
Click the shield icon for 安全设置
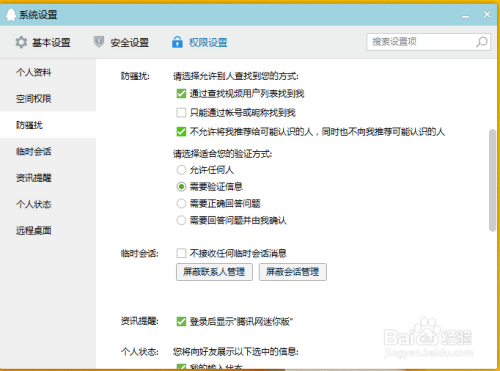pos(99,42)
